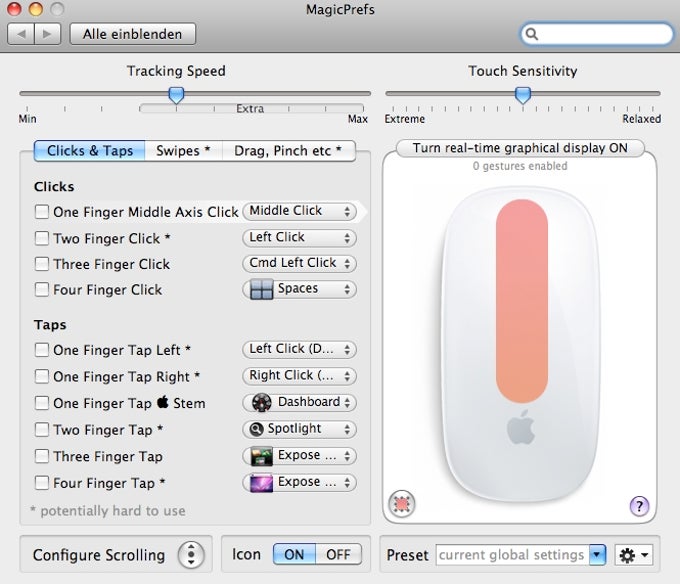The image size is (680, 584).
Task: Set Icon to ON
Action: click(294, 555)
